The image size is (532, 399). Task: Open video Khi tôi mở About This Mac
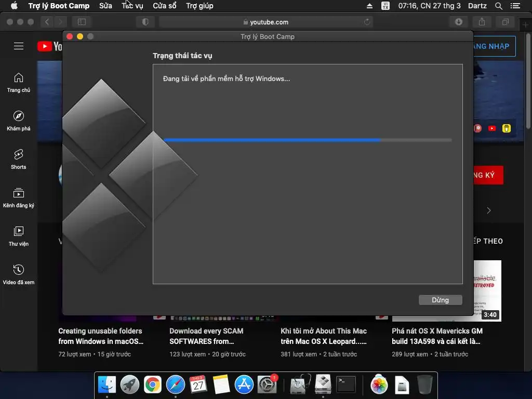(324, 336)
